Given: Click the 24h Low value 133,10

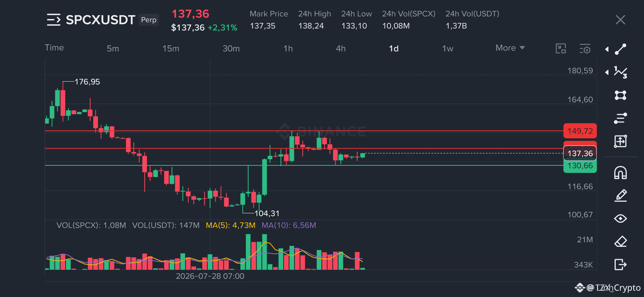Looking at the screenshot, I should pyautogui.click(x=354, y=26).
